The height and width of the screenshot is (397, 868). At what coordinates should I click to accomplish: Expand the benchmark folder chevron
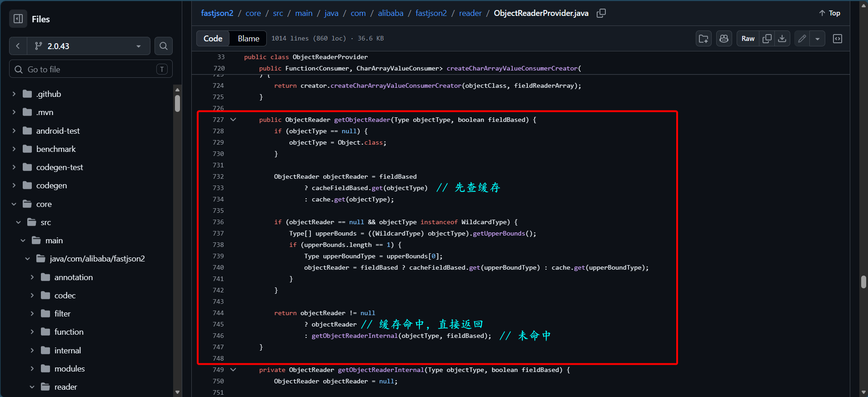point(14,149)
